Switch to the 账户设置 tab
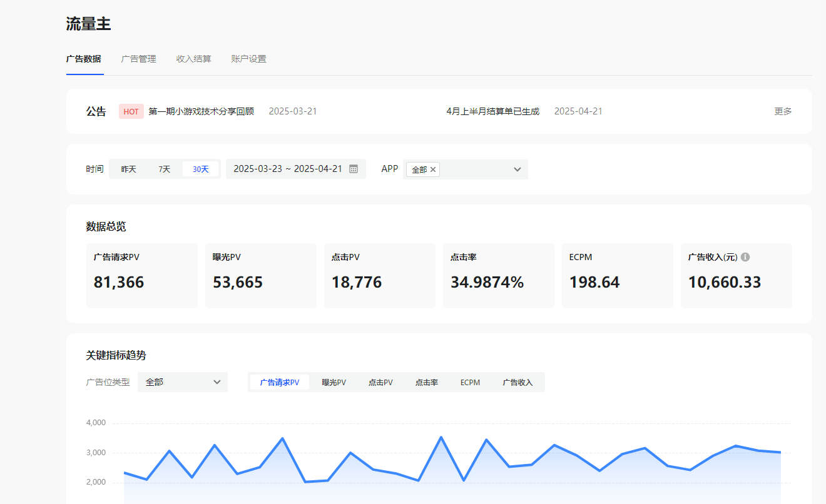Viewport: 826px width, 504px height. pyautogui.click(x=248, y=59)
